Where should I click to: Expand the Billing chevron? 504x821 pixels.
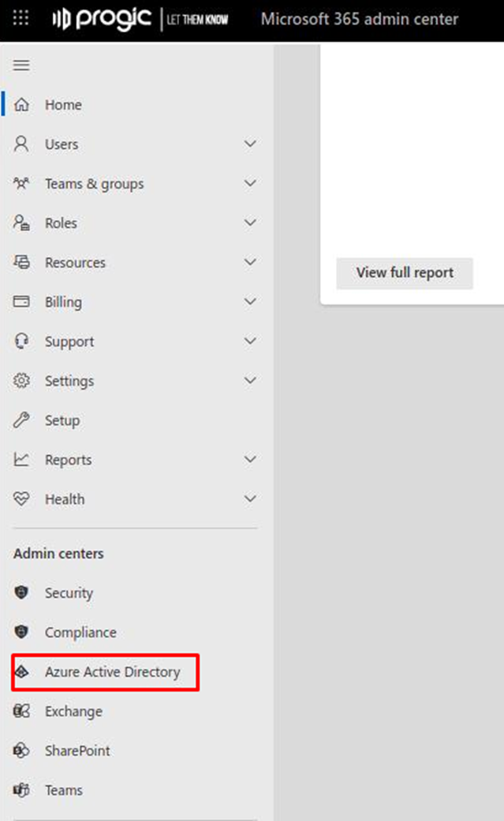(x=251, y=301)
